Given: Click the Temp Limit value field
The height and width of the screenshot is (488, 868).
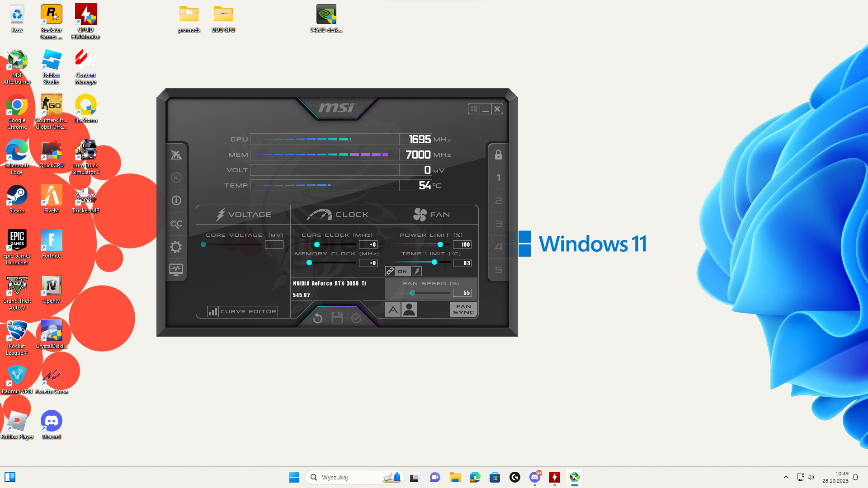Looking at the screenshot, I should [x=462, y=263].
